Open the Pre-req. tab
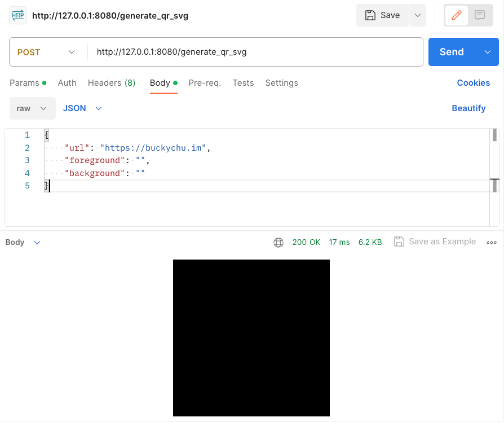This screenshot has height=426, width=504. pos(205,83)
